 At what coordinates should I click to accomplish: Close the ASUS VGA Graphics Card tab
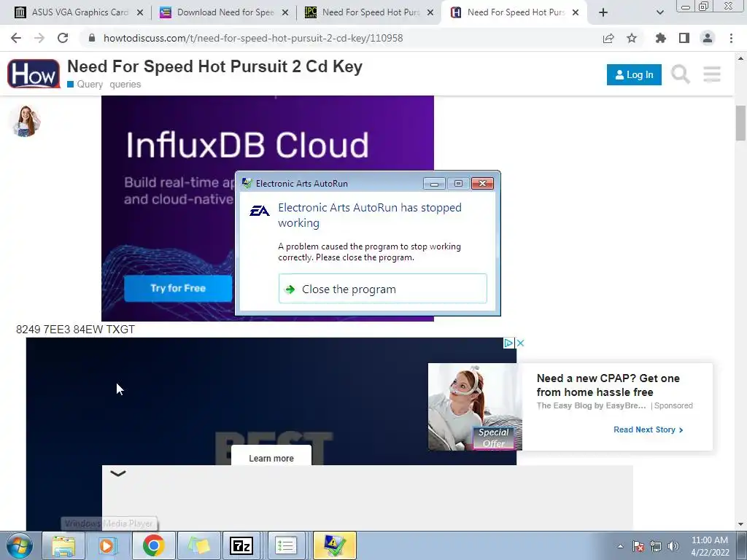[140, 12]
